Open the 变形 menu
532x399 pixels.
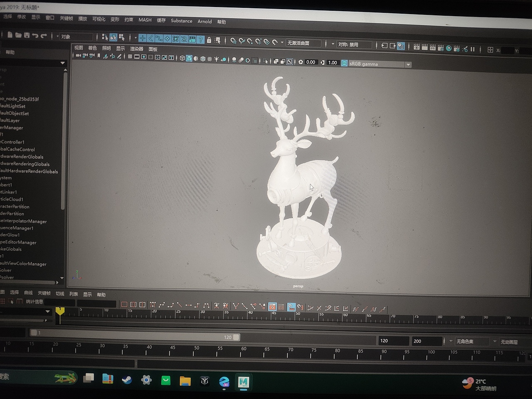(x=115, y=19)
